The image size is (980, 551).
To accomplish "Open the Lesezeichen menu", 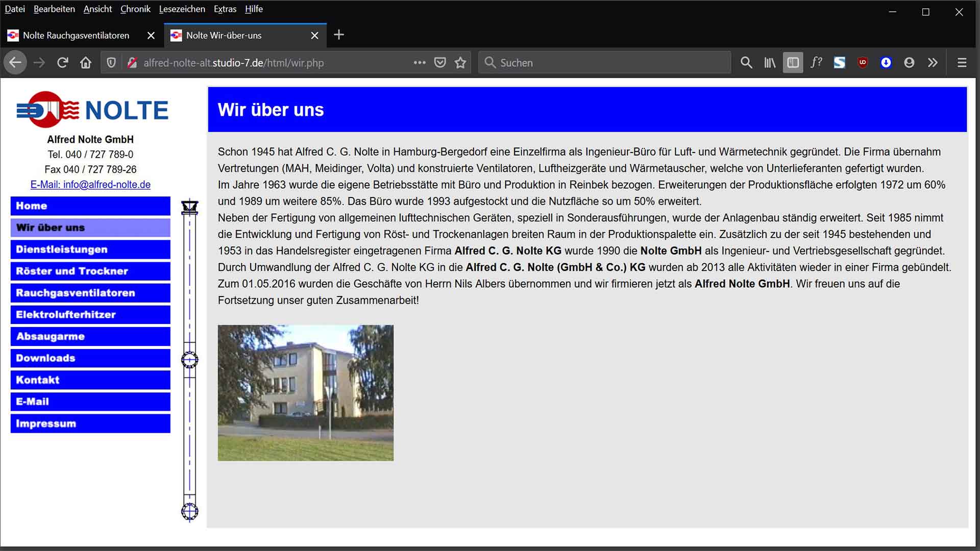I will point(182,9).
